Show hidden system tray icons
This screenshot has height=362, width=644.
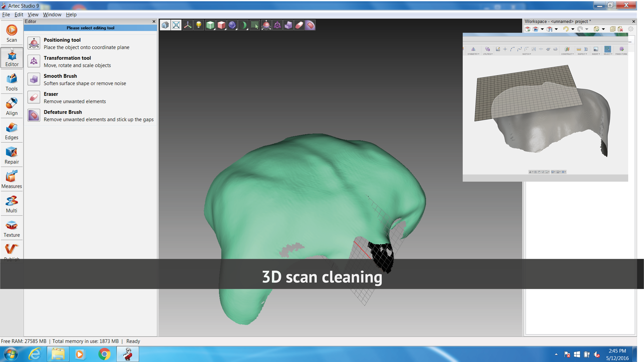(556, 354)
